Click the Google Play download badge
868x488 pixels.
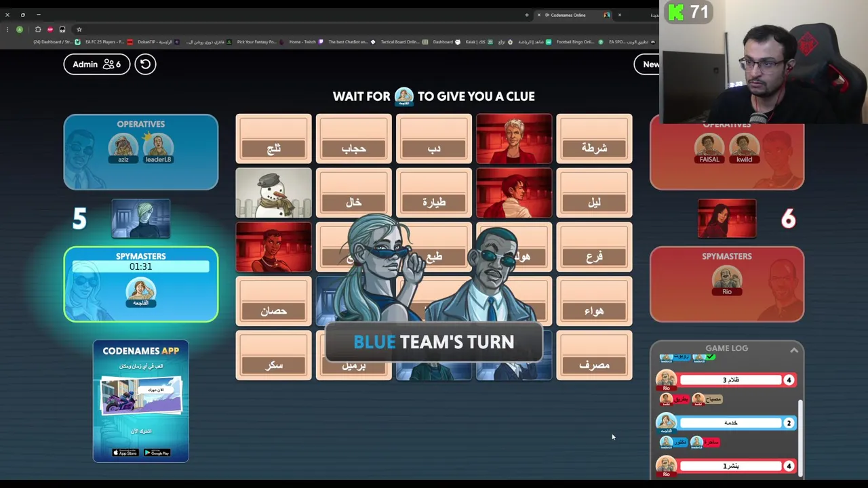(x=157, y=453)
